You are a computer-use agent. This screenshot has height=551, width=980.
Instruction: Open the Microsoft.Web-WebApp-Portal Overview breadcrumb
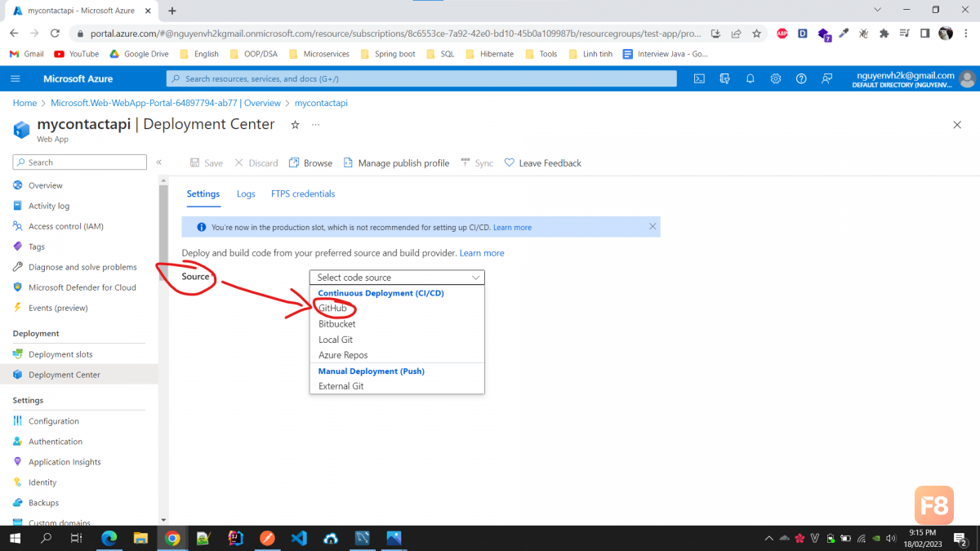click(x=166, y=103)
